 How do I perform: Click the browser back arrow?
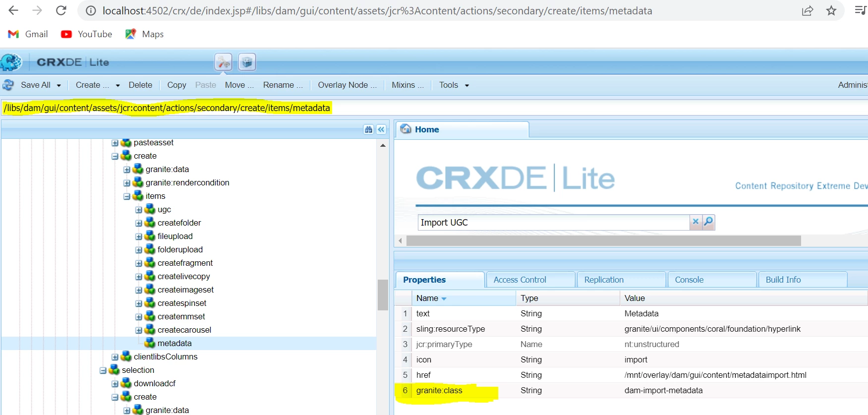13,10
